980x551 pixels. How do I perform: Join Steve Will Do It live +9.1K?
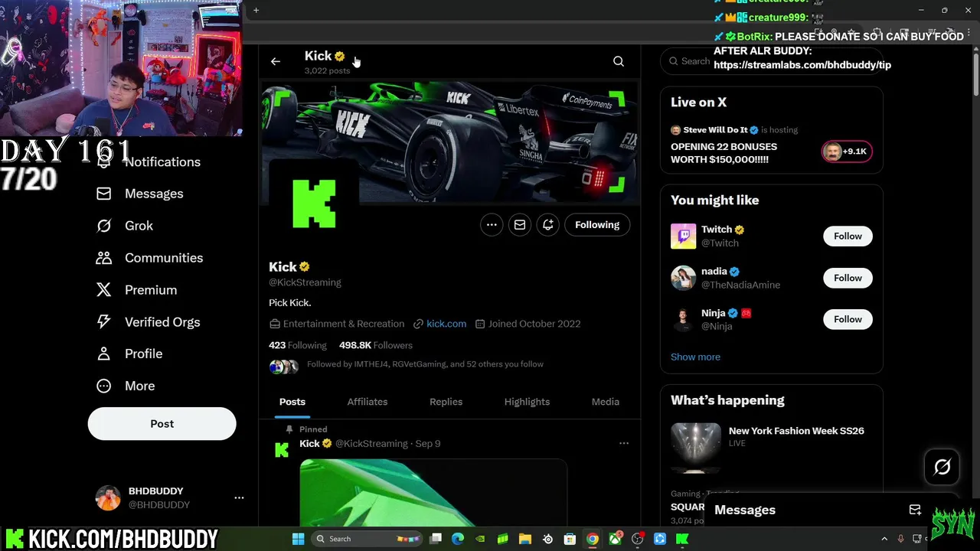[846, 152]
